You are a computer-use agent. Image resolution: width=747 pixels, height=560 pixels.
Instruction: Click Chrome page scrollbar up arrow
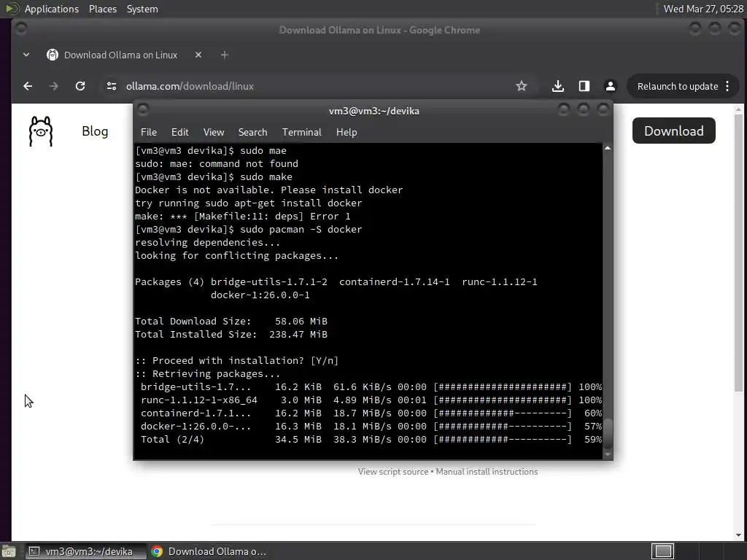(x=738, y=109)
